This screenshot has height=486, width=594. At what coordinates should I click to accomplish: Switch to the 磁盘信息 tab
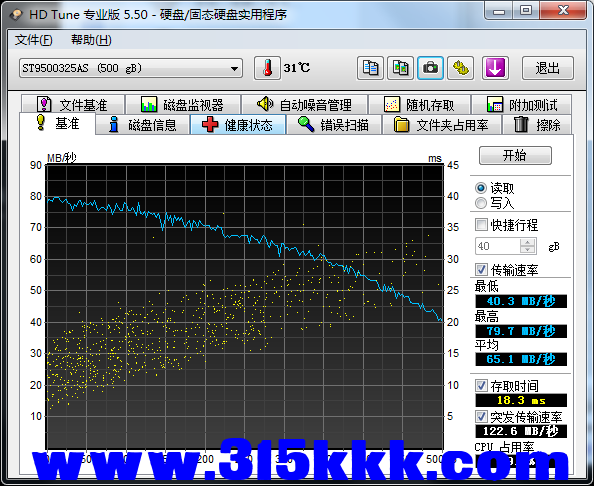pos(142,125)
